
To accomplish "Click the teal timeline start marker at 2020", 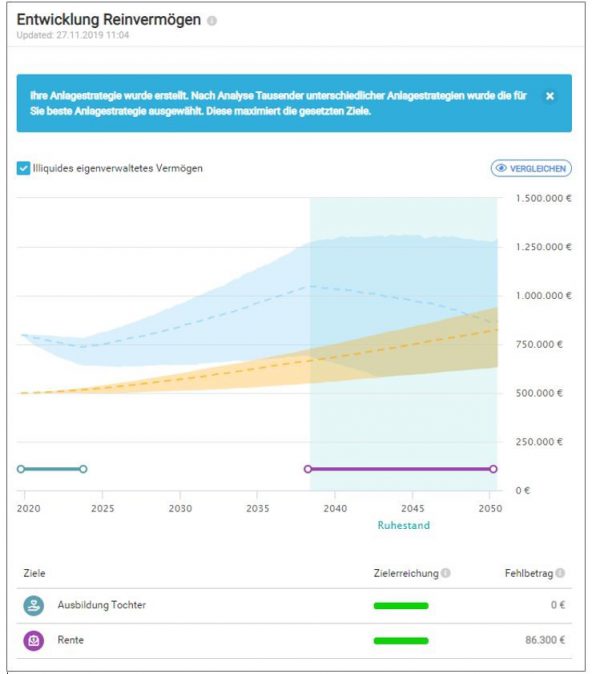I will click(x=21, y=468).
